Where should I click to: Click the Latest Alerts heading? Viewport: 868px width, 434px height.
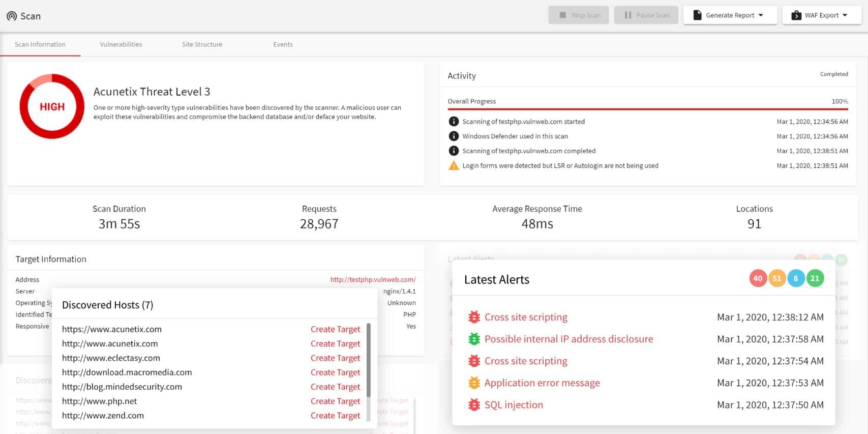(496, 279)
